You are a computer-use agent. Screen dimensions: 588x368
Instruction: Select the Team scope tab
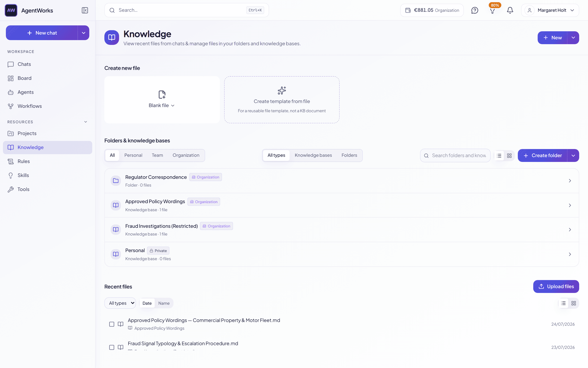(x=157, y=155)
